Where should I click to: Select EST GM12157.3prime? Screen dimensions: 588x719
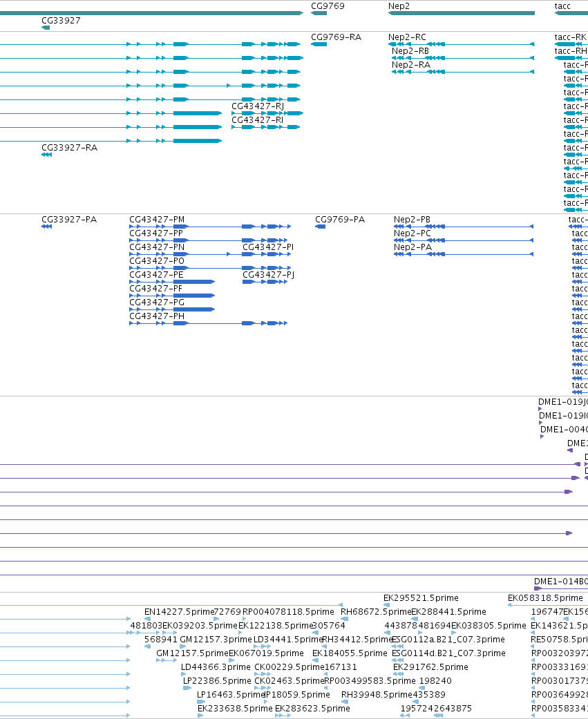pos(216,639)
